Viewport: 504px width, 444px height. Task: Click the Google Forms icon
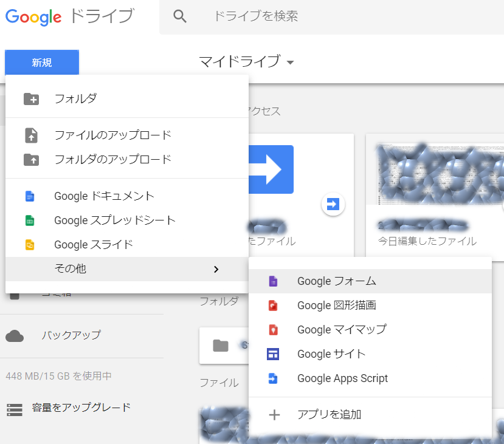[x=273, y=282]
